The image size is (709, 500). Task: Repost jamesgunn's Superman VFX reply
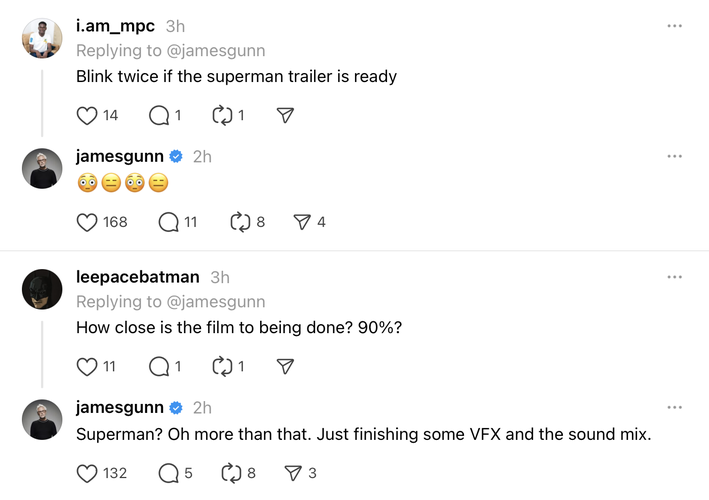[231, 473]
